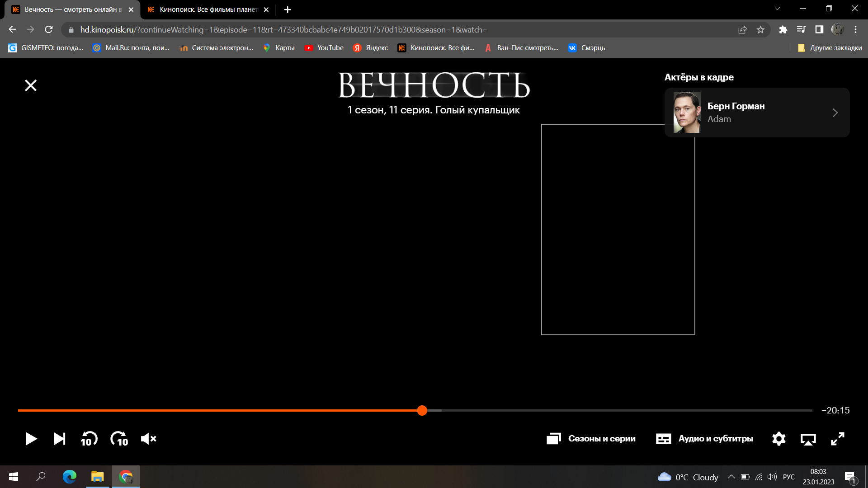The height and width of the screenshot is (488, 868).
Task: Open Смэрць VK bookmark
Action: click(x=587, y=48)
